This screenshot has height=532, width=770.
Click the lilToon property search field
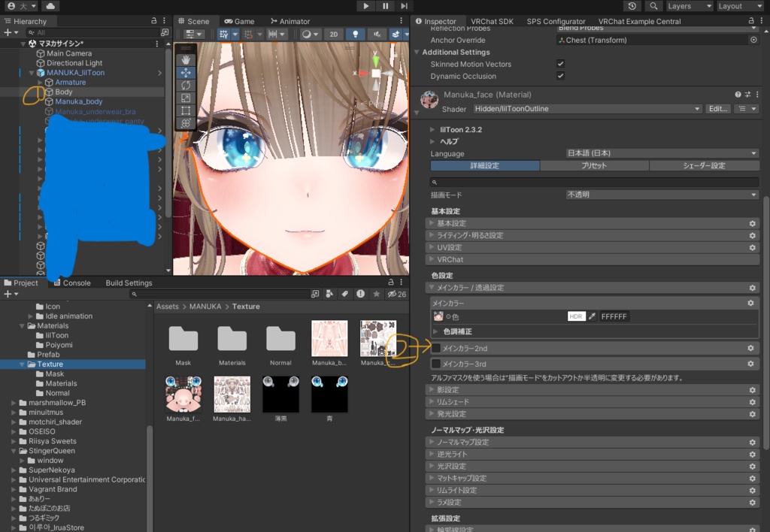click(594, 182)
